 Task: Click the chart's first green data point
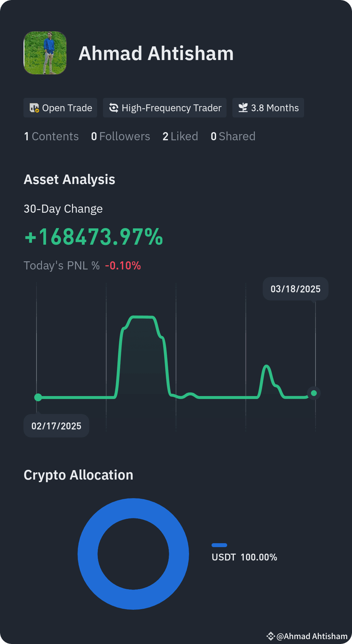38,397
